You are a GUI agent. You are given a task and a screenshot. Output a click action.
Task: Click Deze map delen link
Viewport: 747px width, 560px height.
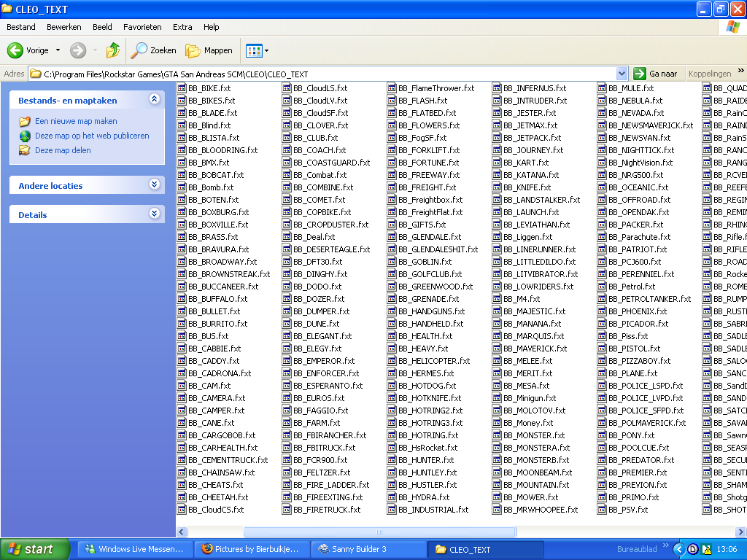pos(63,150)
